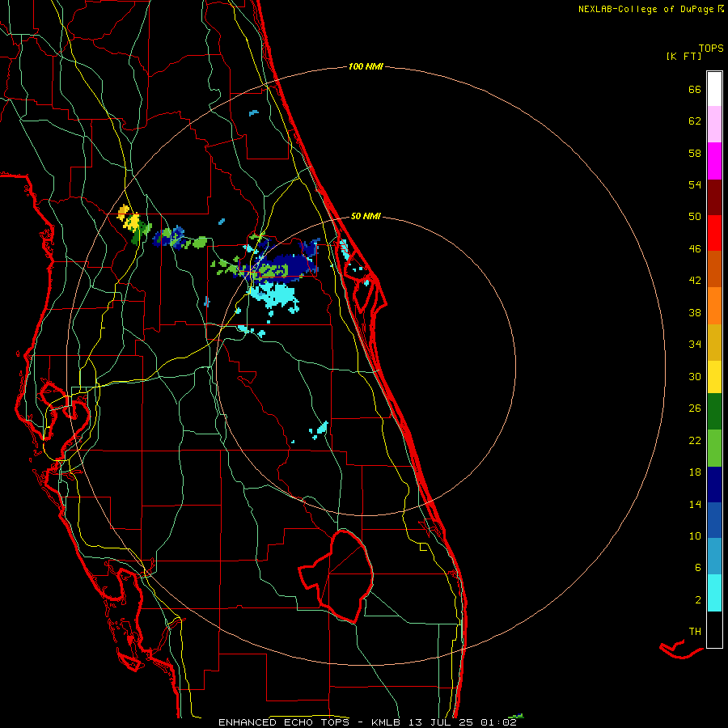Screen dimensions: 728x728
Task: Select legend value 58
Action: coord(695,153)
